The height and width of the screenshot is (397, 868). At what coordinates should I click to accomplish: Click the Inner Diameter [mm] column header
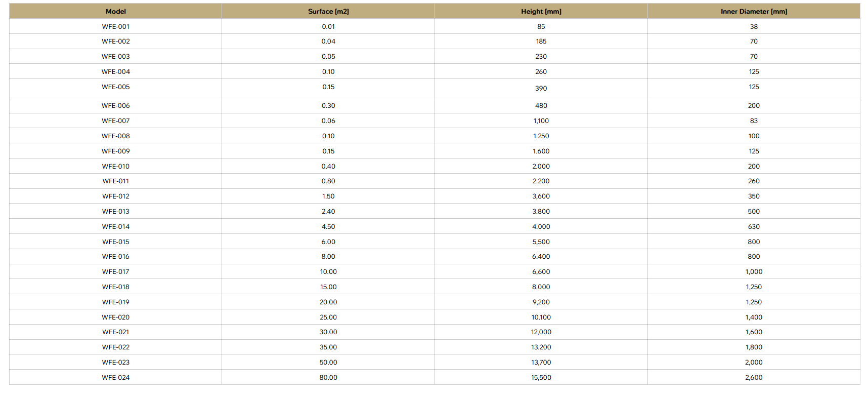(754, 11)
